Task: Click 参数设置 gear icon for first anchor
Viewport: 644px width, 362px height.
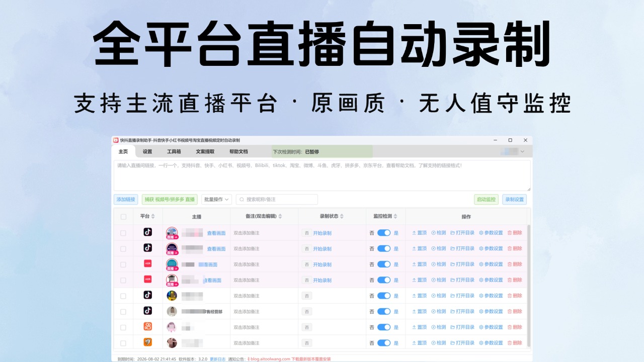Action: click(x=481, y=232)
